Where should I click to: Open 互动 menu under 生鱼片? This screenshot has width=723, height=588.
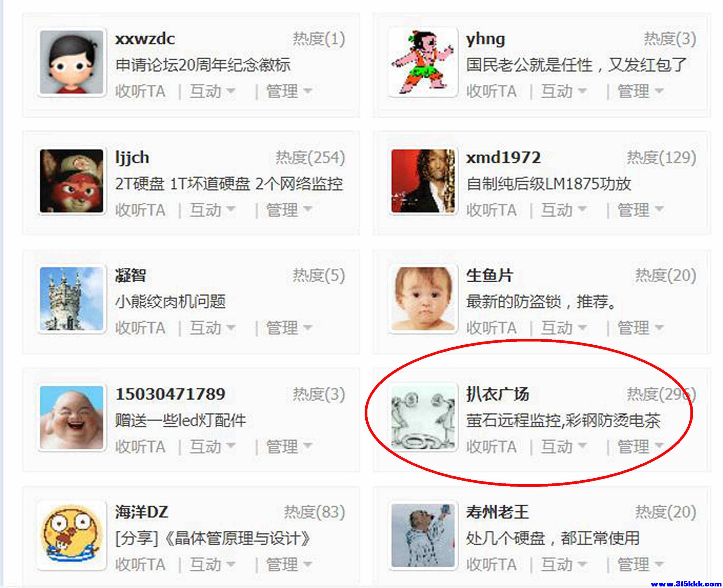pyautogui.click(x=563, y=328)
